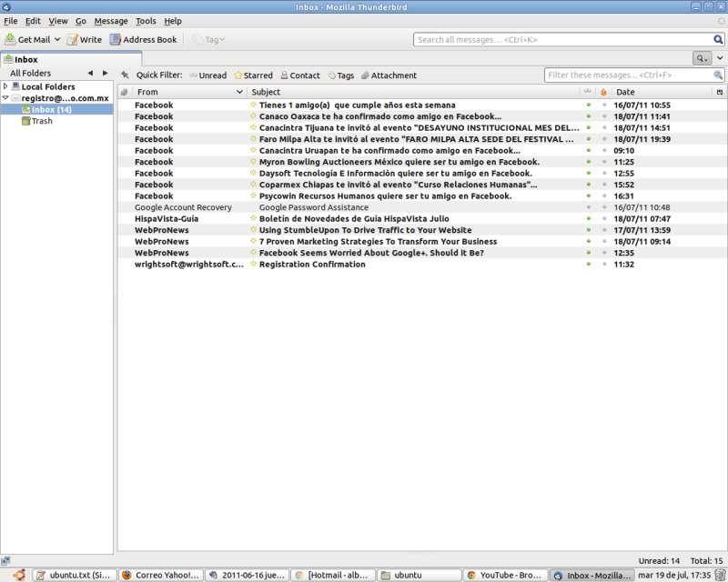728x582 pixels.
Task: Toggle the Tags quick filter
Action: click(341, 75)
